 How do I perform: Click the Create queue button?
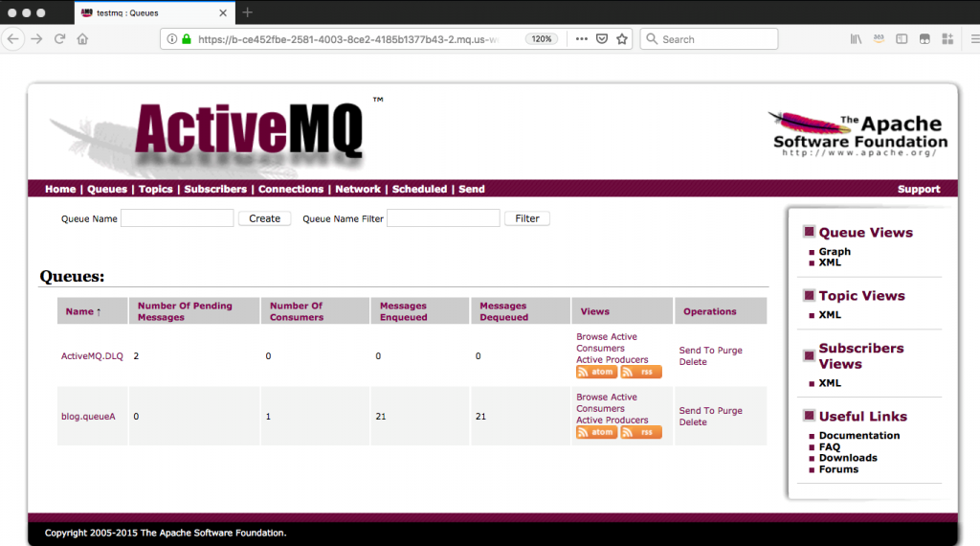264,218
